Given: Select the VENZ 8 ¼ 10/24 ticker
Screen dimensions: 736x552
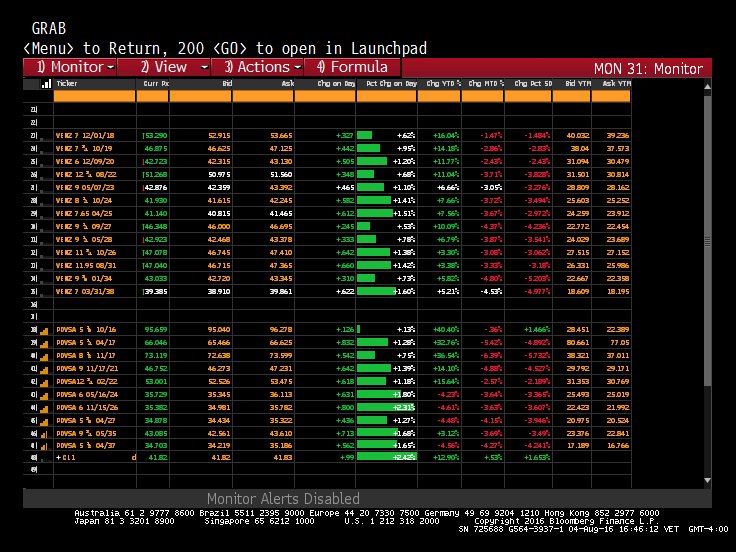Looking at the screenshot, I should pyautogui.click(x=84, y=200).
